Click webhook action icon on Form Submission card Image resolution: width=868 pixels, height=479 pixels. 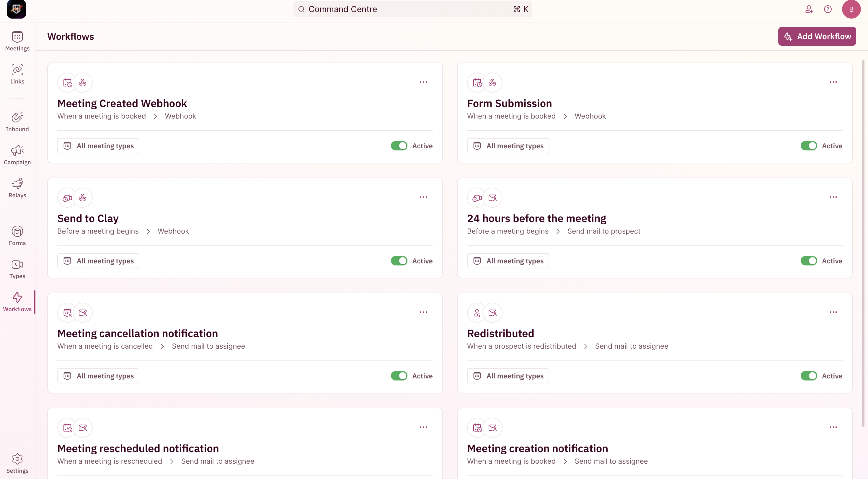[492, 83]
